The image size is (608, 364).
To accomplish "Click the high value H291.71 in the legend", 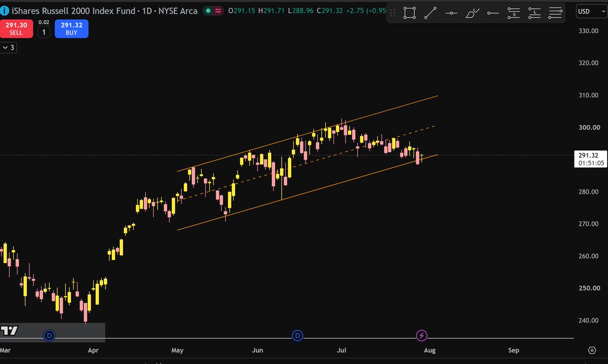I will pos(272,11).
